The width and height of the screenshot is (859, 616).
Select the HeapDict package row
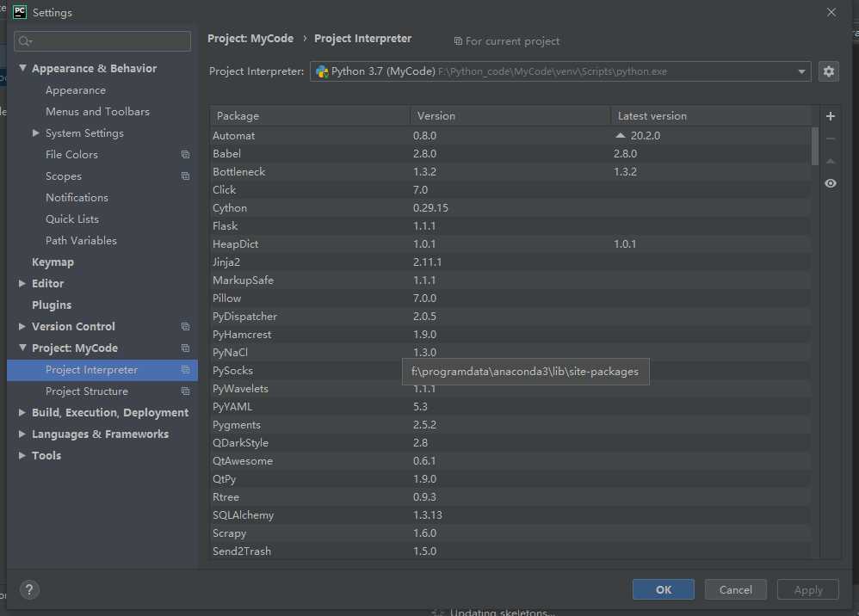pos(510,243)
